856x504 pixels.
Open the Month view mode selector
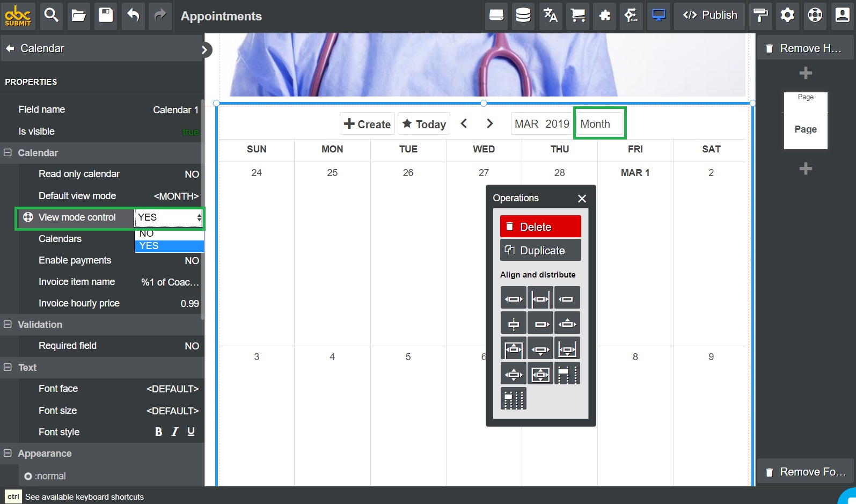pos(599,124)
